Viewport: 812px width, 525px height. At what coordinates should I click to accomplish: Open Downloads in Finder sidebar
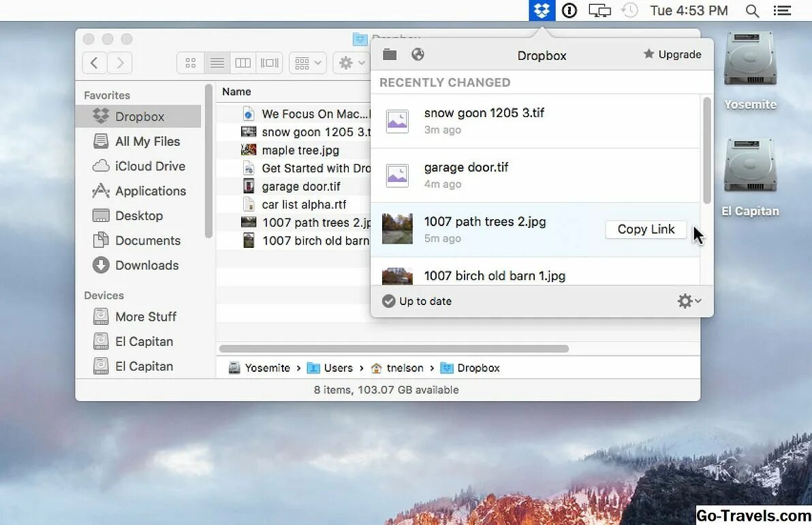click(138, 265)
